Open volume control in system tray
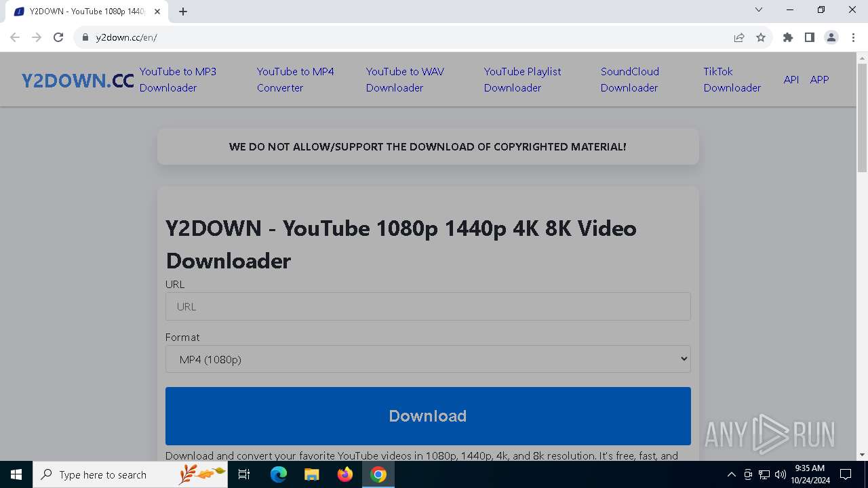Image resolution: width=868 pixels, height=488 pixels. [781, 474]
